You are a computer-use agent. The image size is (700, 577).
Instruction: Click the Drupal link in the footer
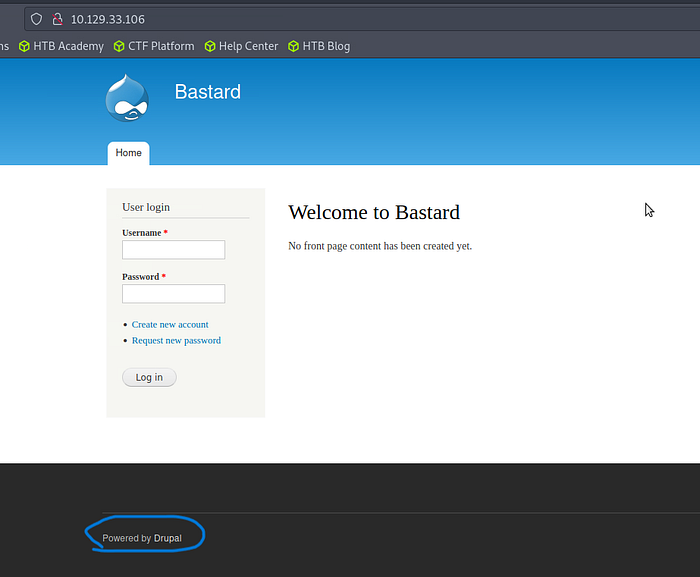click(168, 538)
